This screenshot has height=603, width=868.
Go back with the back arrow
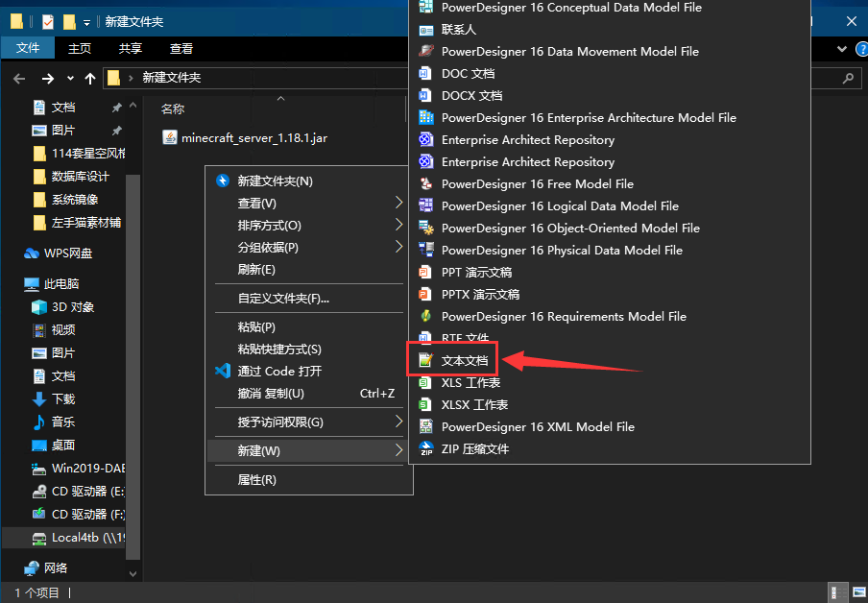pos(19,79)
